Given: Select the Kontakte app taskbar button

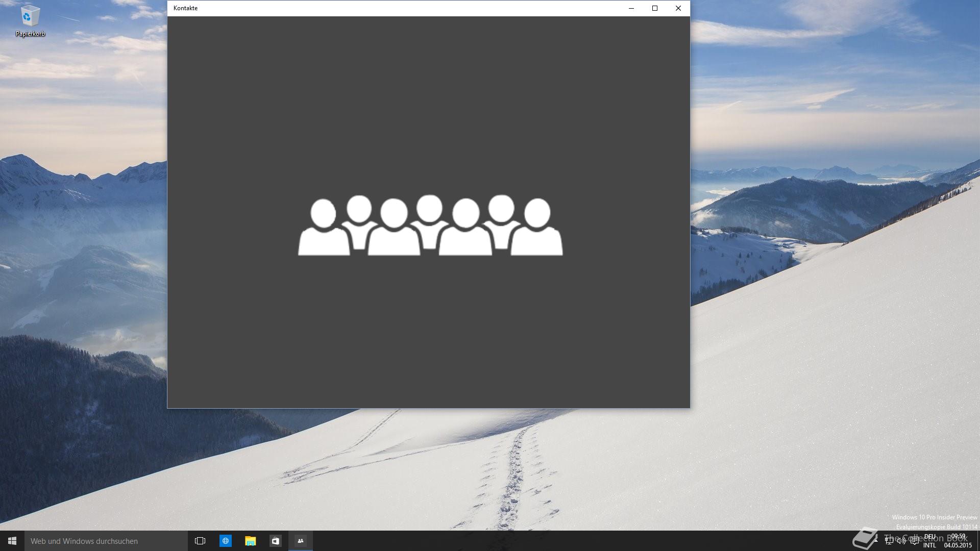Looking at the screenshot, I should point(301,541).
